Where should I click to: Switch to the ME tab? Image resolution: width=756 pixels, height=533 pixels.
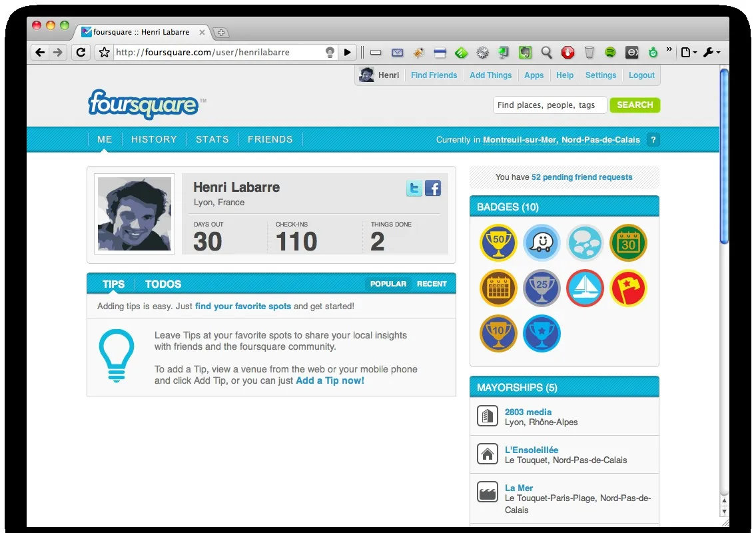pos(105,139)
